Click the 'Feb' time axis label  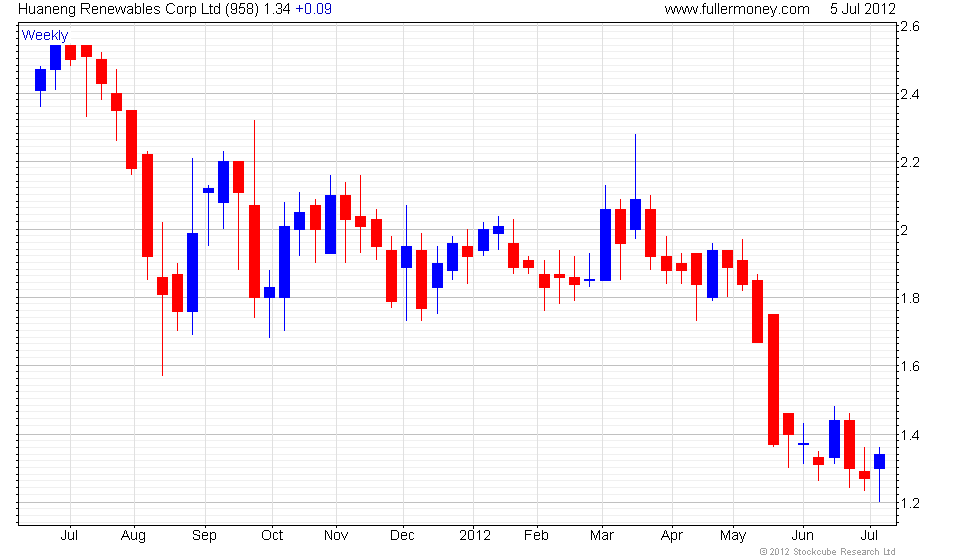(x=536, y=535)
